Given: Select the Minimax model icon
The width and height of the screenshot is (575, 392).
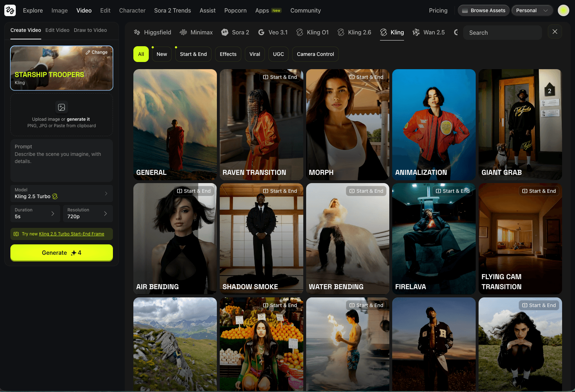Looking at the screenshot, I should click(x=183, y=32).
